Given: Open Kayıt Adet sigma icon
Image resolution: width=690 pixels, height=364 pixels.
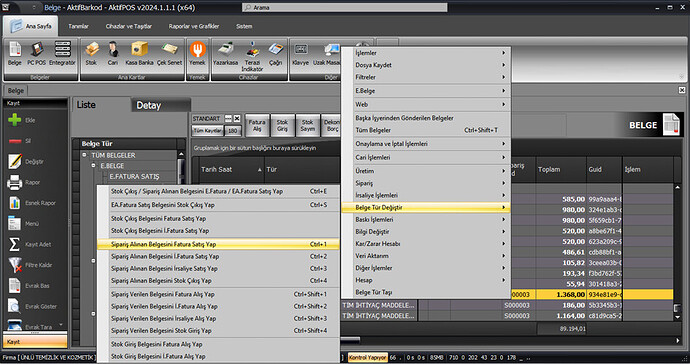Looking at the screenshot, I should coord(15,244).
